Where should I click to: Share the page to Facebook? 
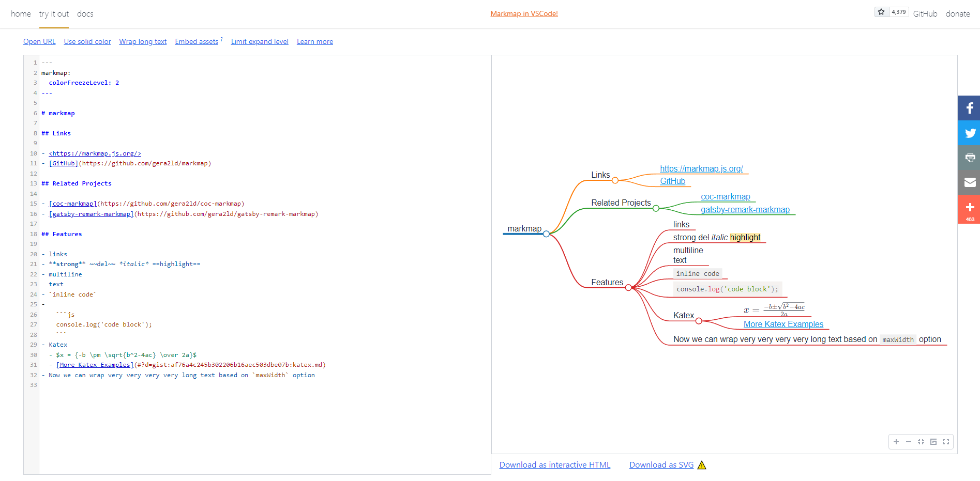tap(969, 108)
